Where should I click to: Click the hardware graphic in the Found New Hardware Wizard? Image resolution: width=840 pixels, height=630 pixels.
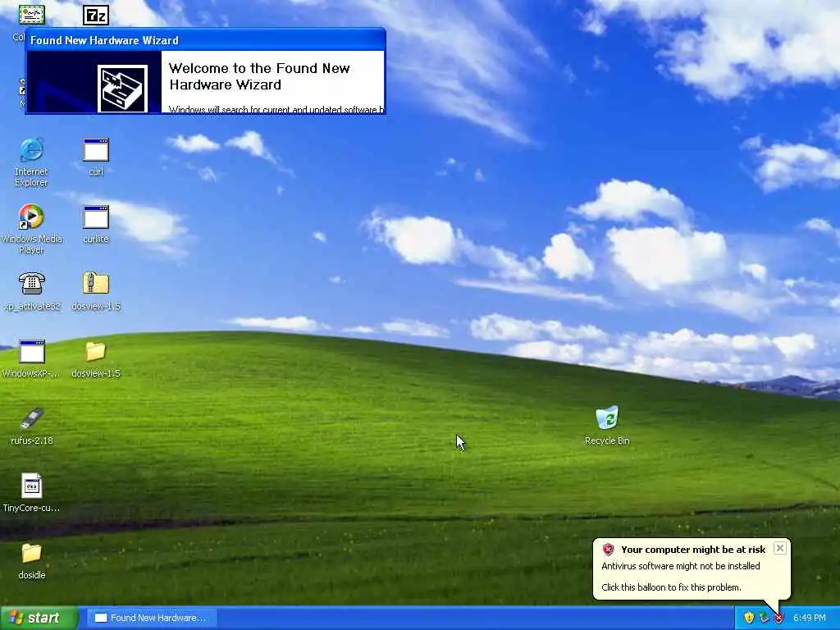[x=123, y=89]
